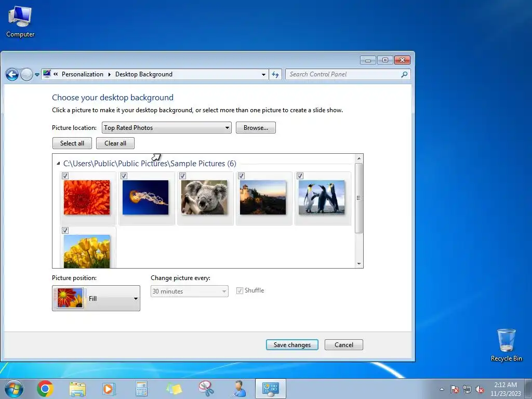Uncheck the red flower picture checkbox

point(65,176)
